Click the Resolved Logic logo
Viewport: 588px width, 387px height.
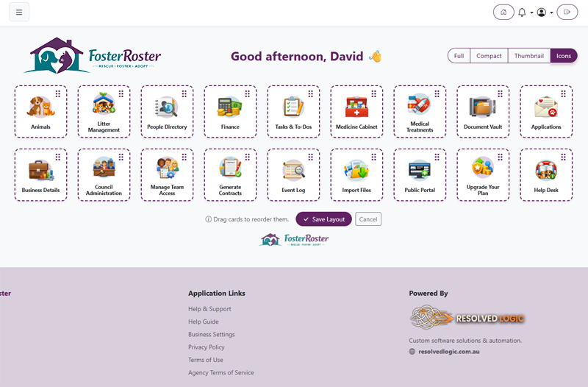[x=467, y=318]
